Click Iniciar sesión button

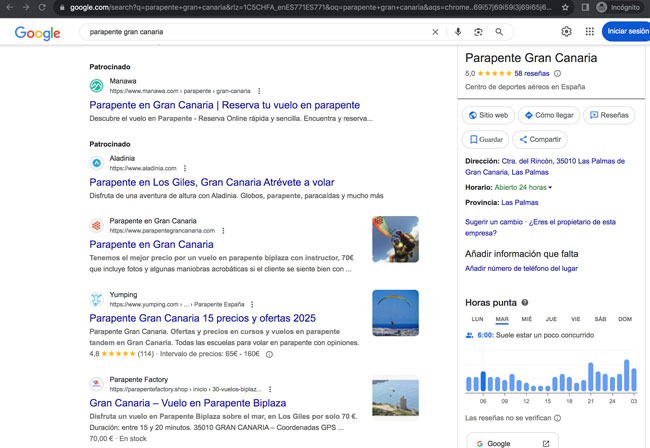click(x=626, y=31)
